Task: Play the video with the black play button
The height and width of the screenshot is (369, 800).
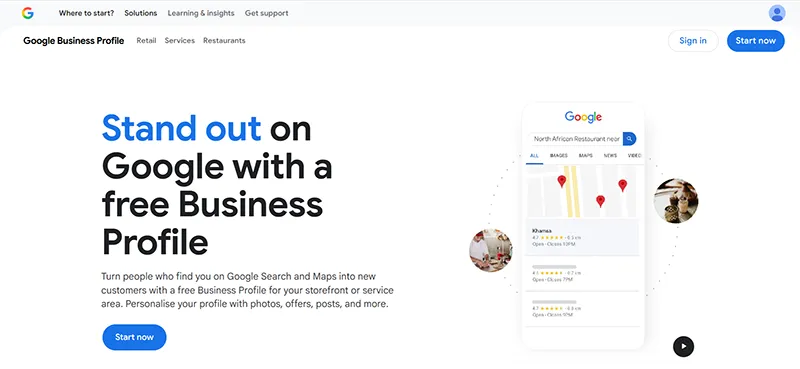Action: pyautogui.click(x=684, y=347)
